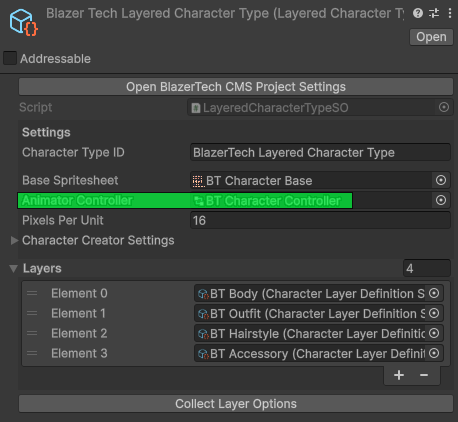Click the Character Type ID label
Screen dimensions: 458x422
click(x=73, y=152)
